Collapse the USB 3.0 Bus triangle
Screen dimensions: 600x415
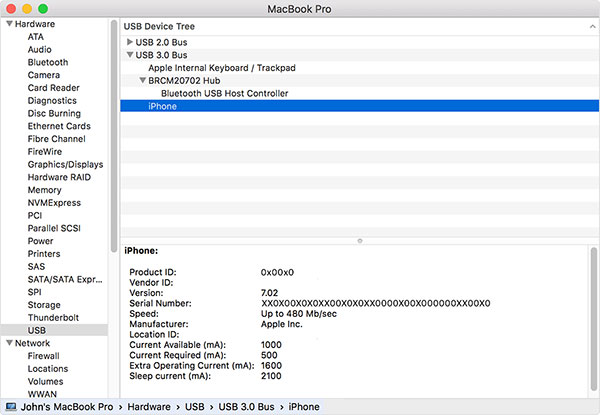tap(130, 55)
